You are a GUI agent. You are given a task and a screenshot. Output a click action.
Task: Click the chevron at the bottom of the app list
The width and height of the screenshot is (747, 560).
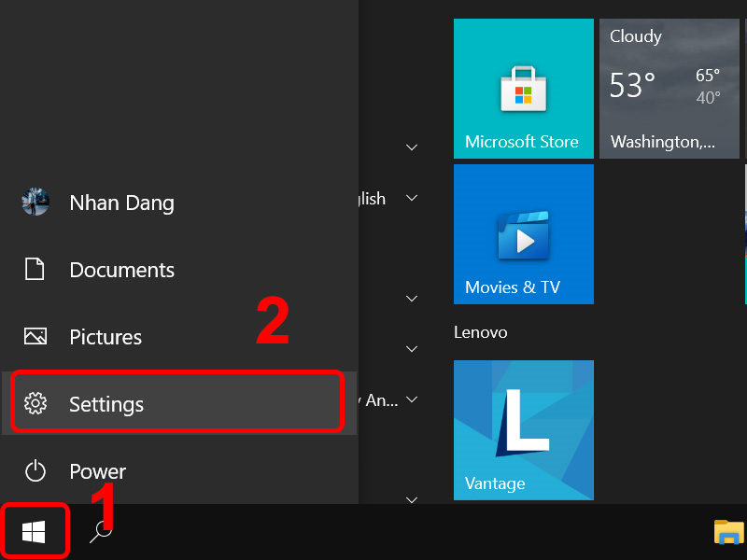tap(412, 499)
